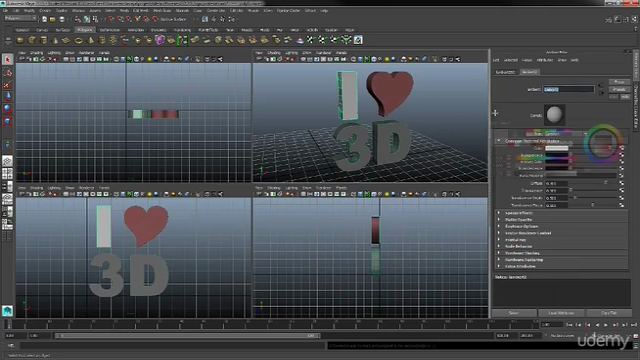Image resolution: width=640 pixels, height=360 pixels.
Task: Switch to four-view layout icon
Action: (7, 174)
